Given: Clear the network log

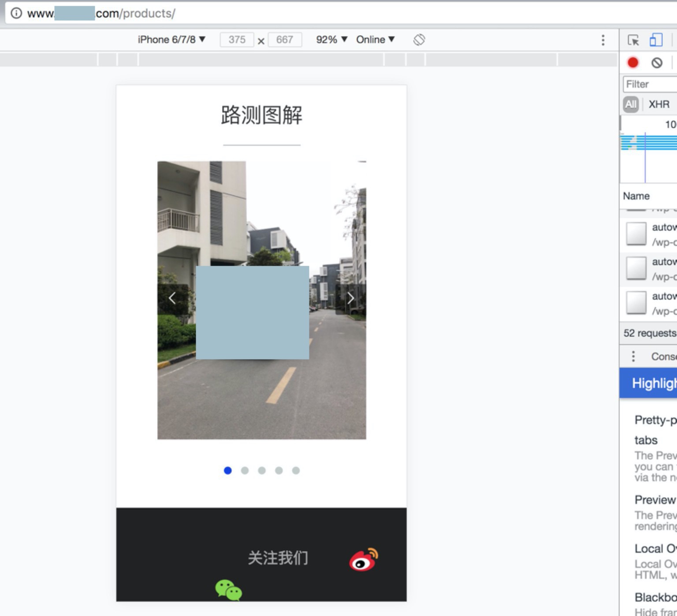Looking at the screenshot, I should click(x=657, y=63).
